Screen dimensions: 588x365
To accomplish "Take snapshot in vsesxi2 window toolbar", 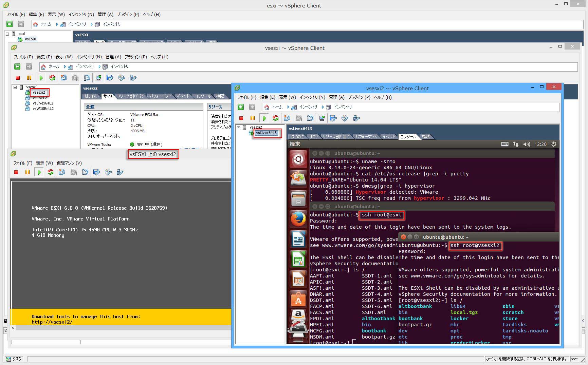I will [x=287, y=118].
